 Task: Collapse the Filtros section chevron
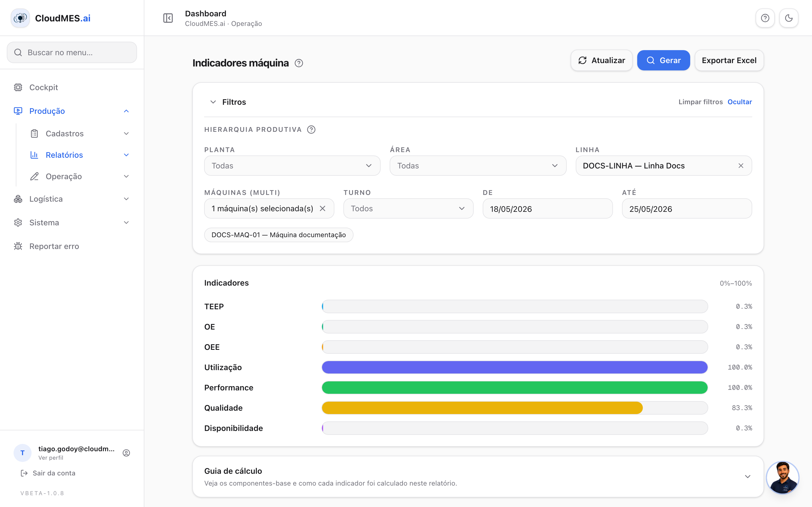213,102
